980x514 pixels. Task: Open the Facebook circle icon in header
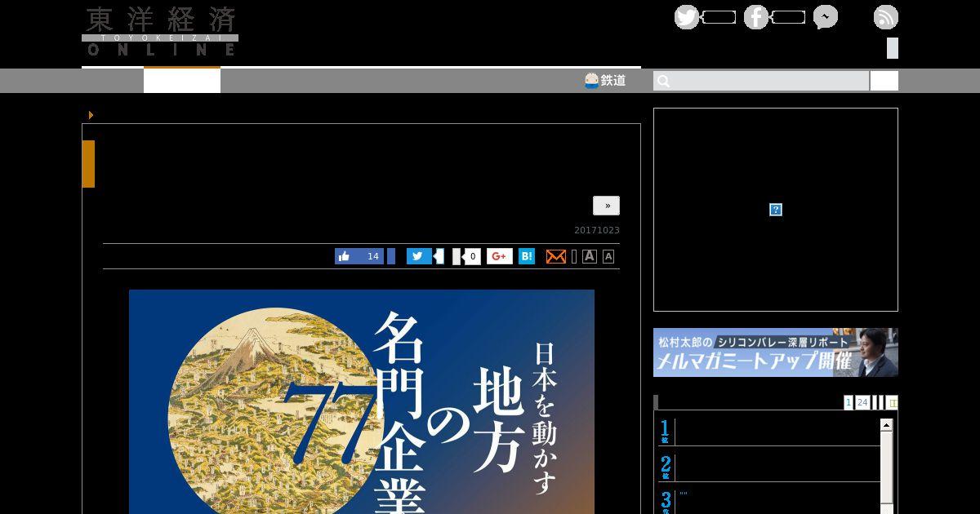click(756, 17)
